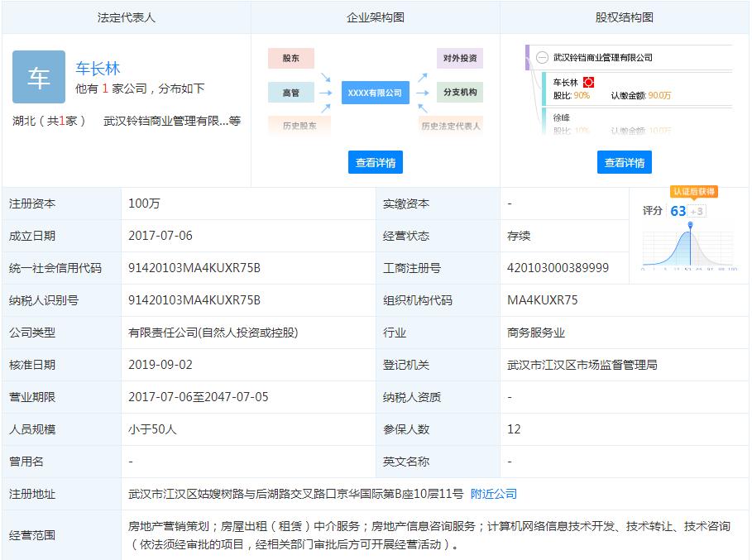The image size is (752, 560).
Task: Open 查看详情 under the equity structure chart
Action: coord(625,162)
